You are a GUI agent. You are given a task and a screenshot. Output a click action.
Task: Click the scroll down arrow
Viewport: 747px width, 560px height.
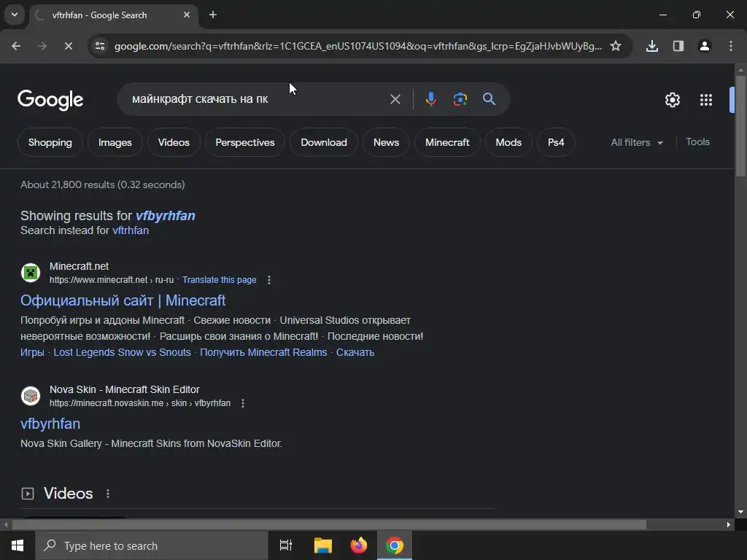740,512
